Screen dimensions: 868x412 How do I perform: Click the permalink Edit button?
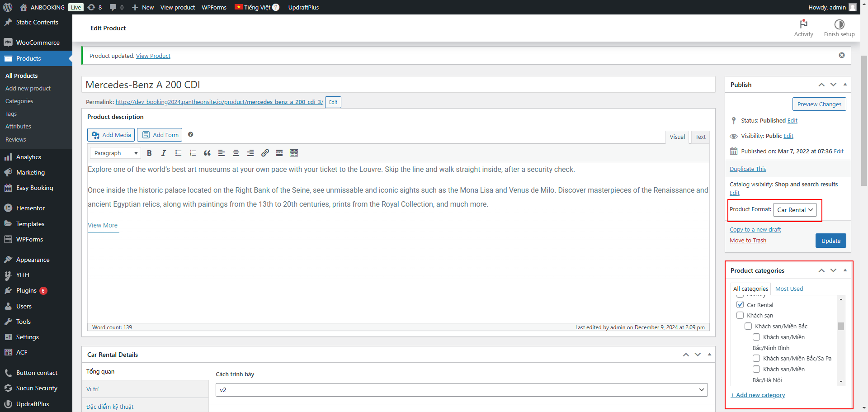point(333,102)
